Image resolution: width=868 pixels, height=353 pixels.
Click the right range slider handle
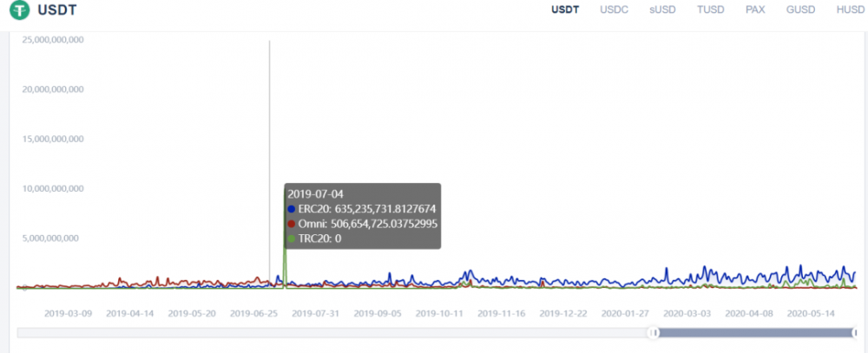tap(854, 332)
